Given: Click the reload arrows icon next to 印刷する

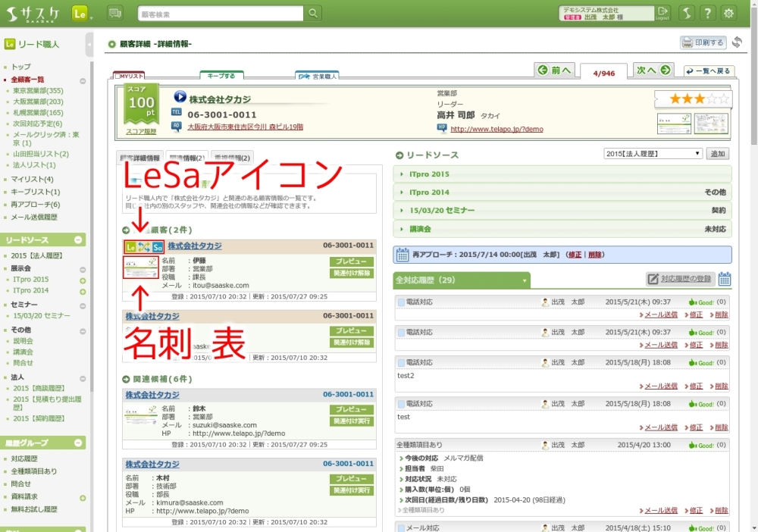Looking at the screenshot, I should [736, 42].
